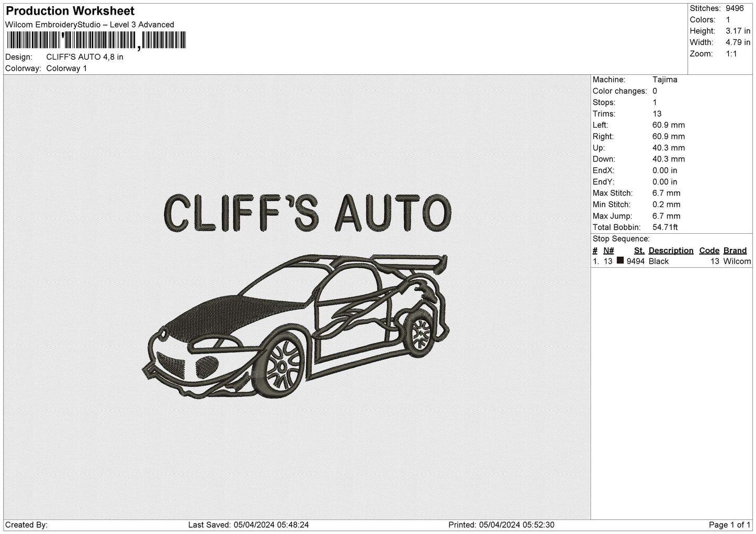Click the Code column header
This screenshot has height=534, width=756.
(x=709, y=251)
